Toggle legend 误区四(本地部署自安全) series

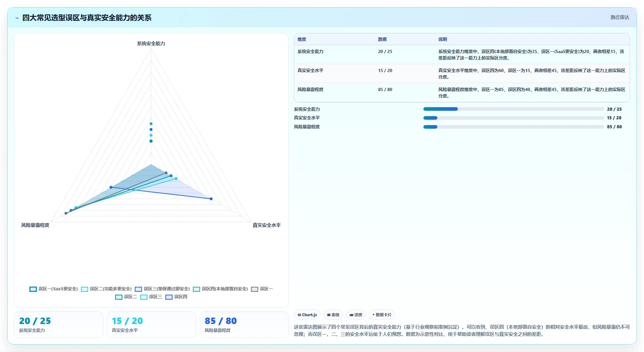coord(220,289)
